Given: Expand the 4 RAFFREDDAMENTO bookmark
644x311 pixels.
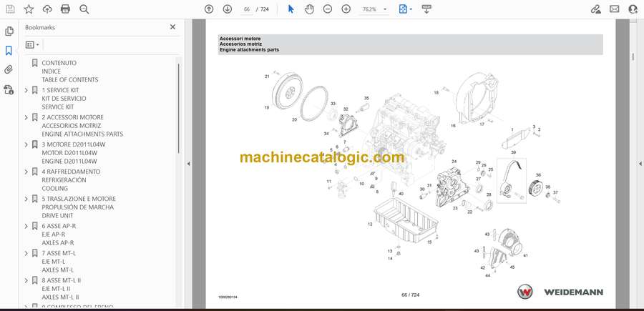Looking at the screenshot, I should pyautogui.click(x=26, y=172).
